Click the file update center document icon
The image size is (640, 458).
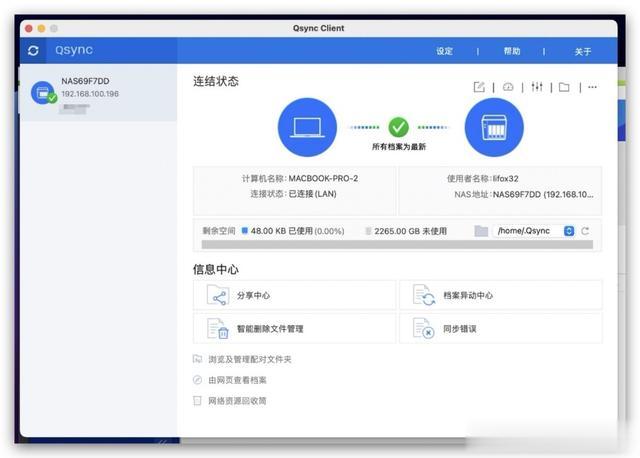click(424, 295)
